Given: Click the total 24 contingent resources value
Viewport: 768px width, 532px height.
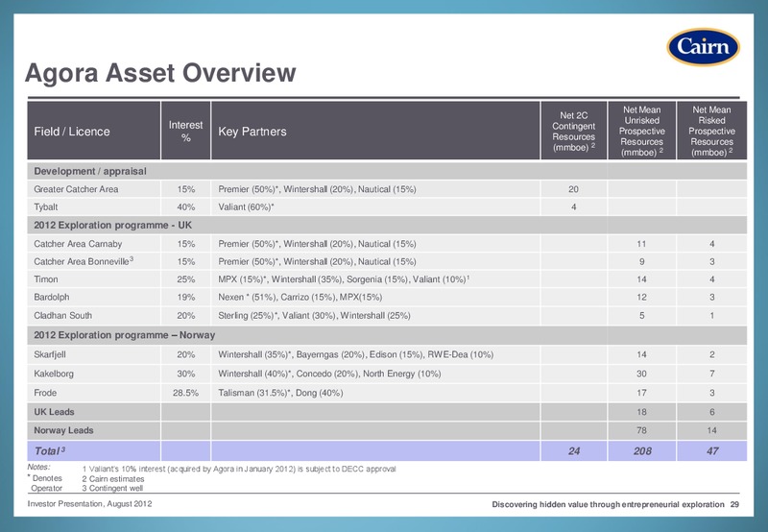Looking at the screenshot, I should pyautogui.click(x=574, y=450).
